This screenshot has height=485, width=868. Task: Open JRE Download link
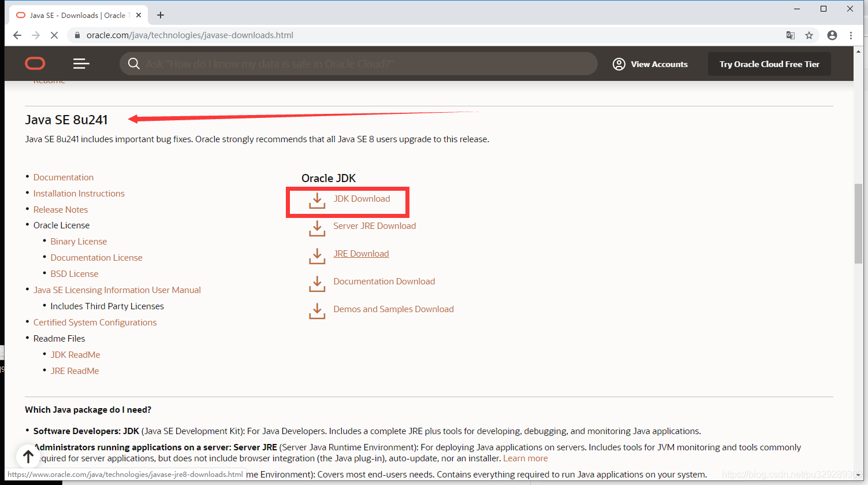[x=361, y=254]
